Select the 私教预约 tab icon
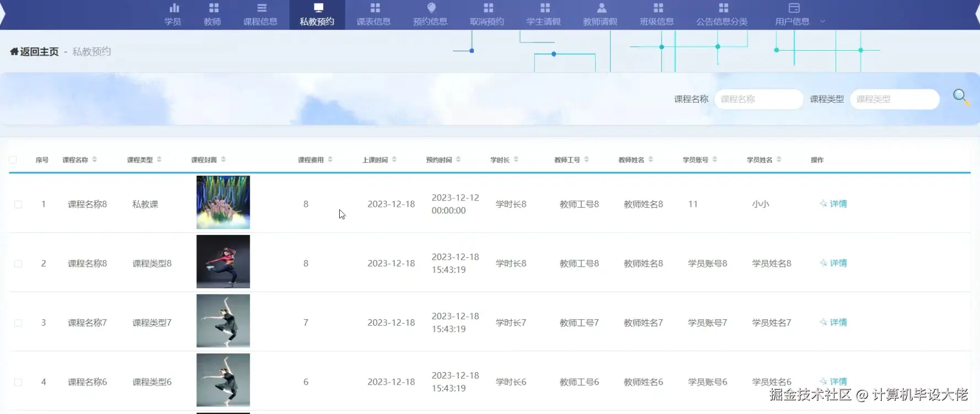Viewport: 980px width, 414px height. point(318,8)
